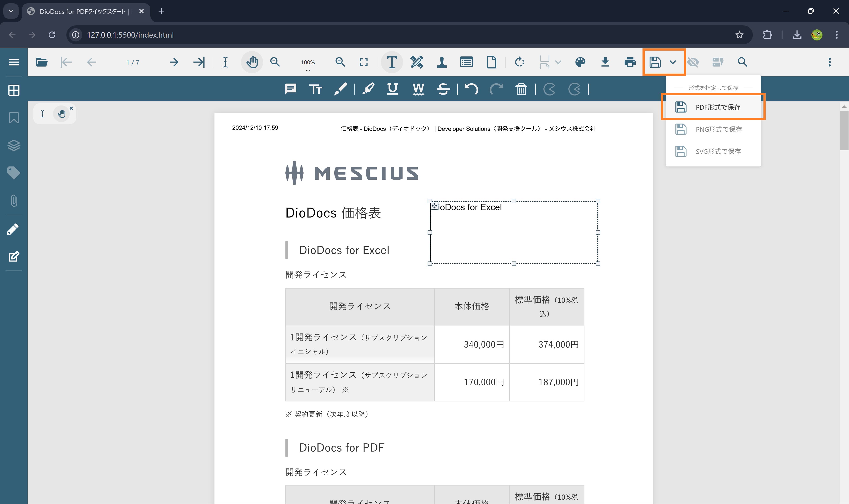Open a new browser tab
Viewport: 849px width, 504px height.
pyautogui.click(x=161, y=11)
